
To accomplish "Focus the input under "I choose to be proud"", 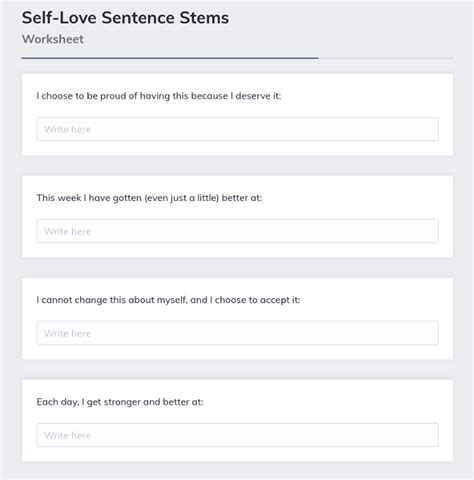I will (x=237, y=129).
